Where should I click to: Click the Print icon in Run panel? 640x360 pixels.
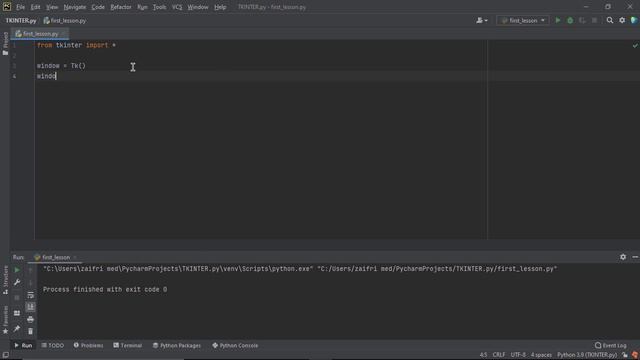30,319
